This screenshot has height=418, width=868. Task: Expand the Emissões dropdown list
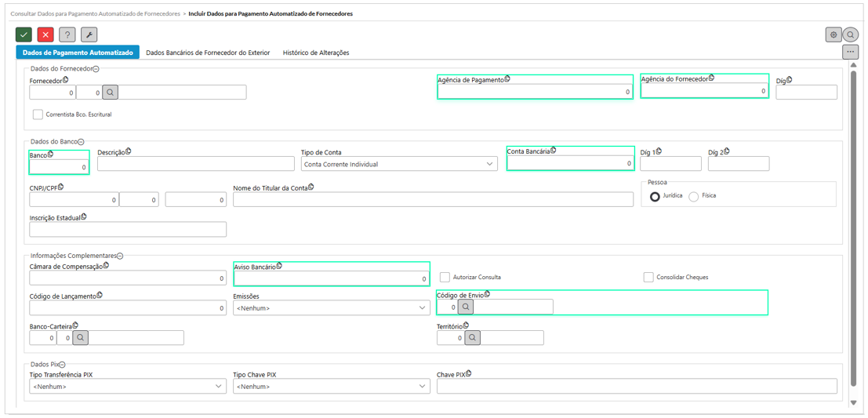click(x=330, y=308)
